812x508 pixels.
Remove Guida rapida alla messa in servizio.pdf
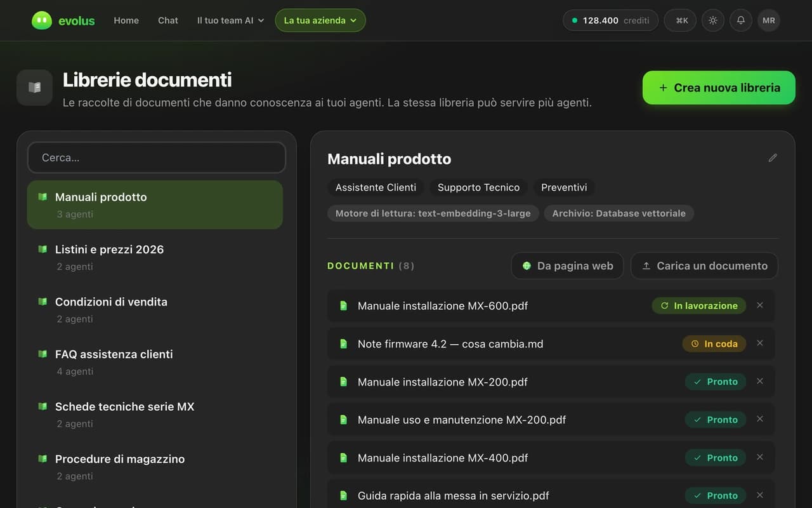coord(760,495)
